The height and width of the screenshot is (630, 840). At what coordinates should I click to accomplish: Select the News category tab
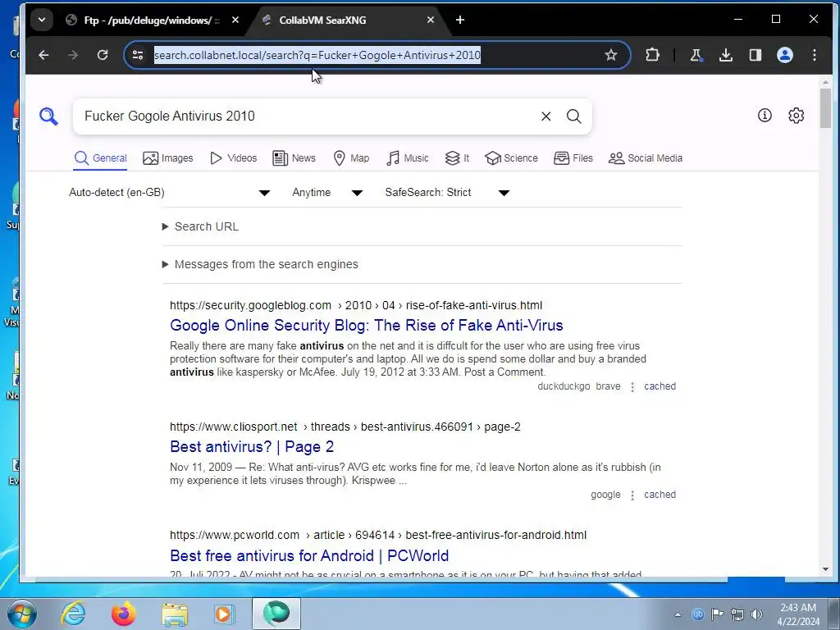click(x=294, y=158)
